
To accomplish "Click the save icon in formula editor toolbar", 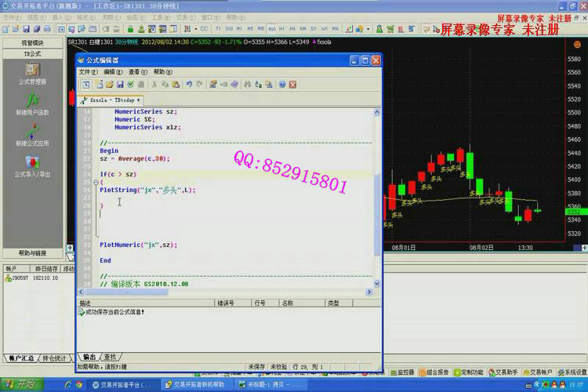I will 120,84.
